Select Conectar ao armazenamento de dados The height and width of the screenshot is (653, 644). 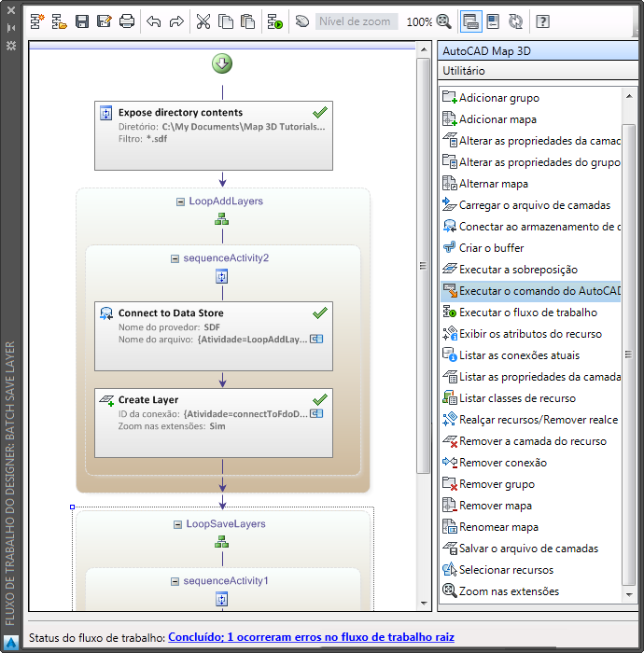[x=531, y=227]
